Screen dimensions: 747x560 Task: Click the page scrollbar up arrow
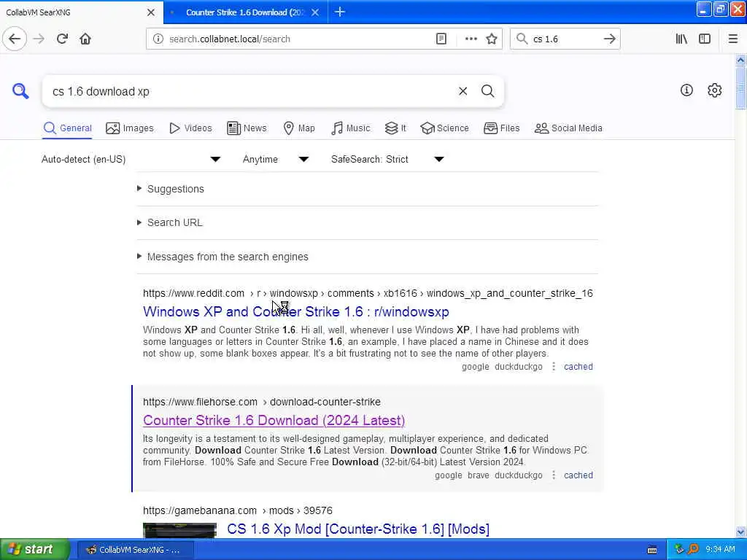(x=741, y=60)
